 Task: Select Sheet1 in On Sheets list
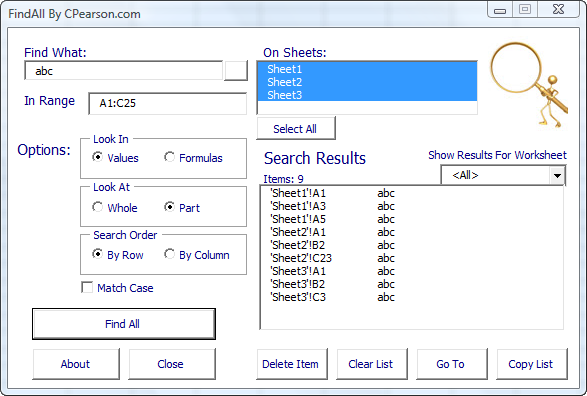[367, 69]
